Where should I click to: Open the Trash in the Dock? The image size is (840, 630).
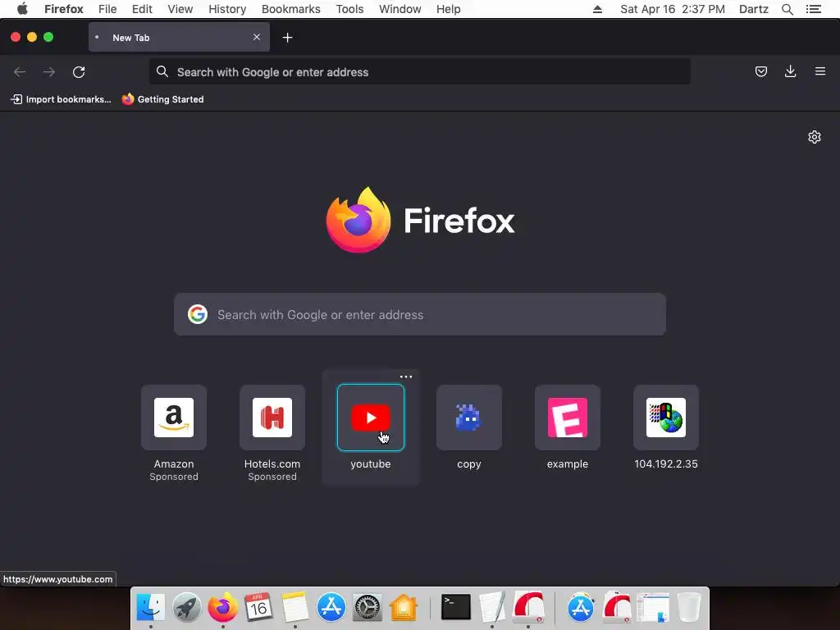[x=689, y=608]
